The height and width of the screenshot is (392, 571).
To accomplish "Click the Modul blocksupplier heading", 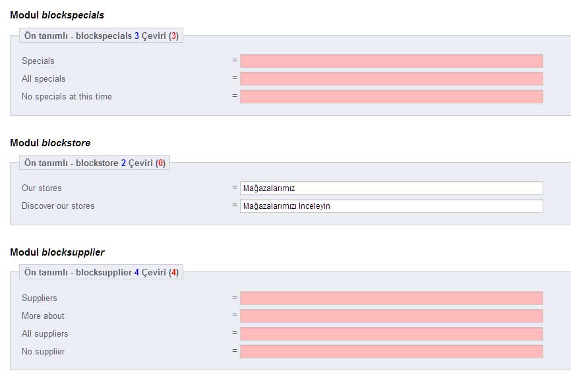I will coord(57,252).
